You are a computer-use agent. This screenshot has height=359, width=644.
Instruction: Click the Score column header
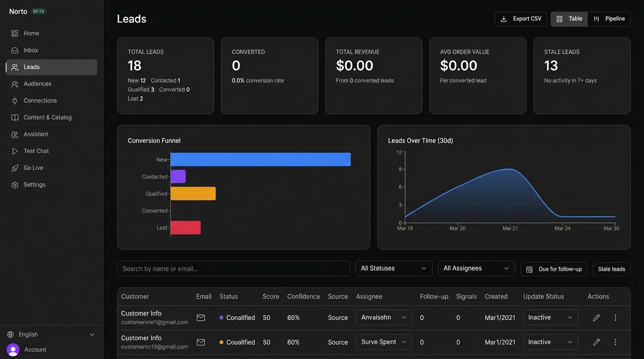(271, 296)
